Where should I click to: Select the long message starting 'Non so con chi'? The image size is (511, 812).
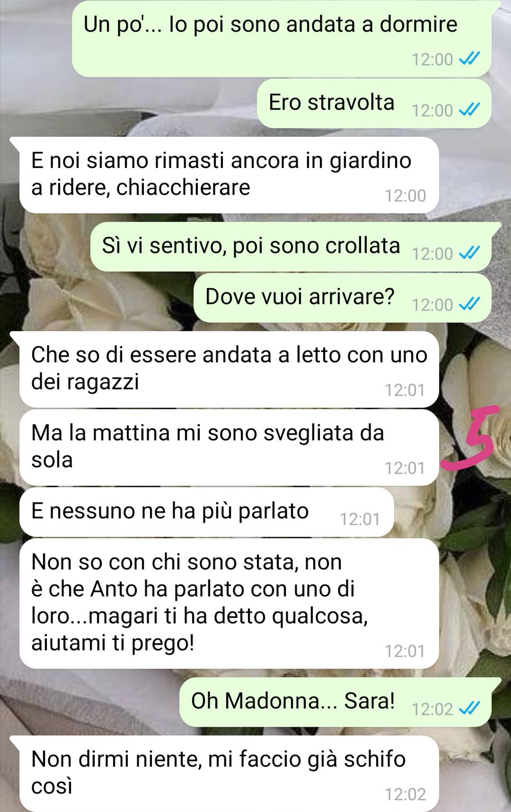click(229, 603)
